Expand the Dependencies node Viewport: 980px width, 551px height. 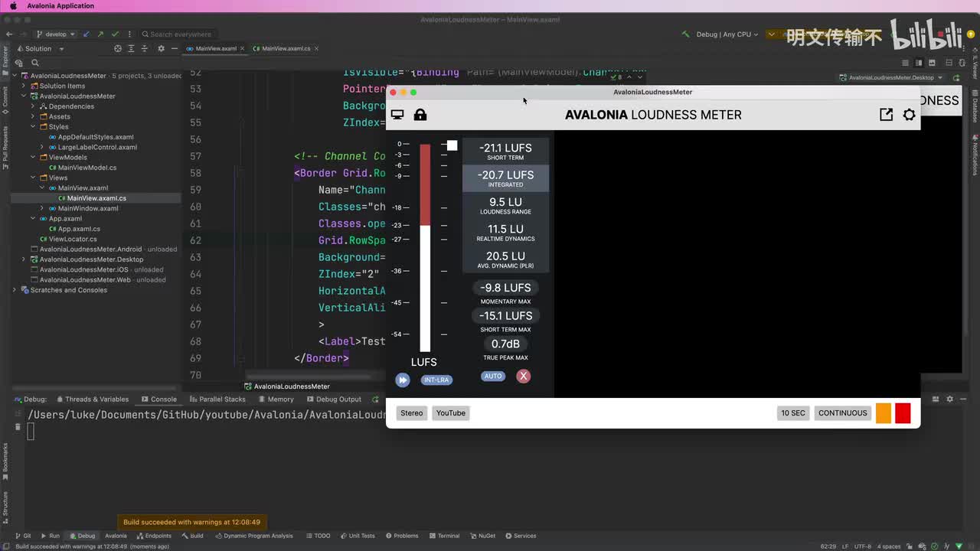coord(33,106)
